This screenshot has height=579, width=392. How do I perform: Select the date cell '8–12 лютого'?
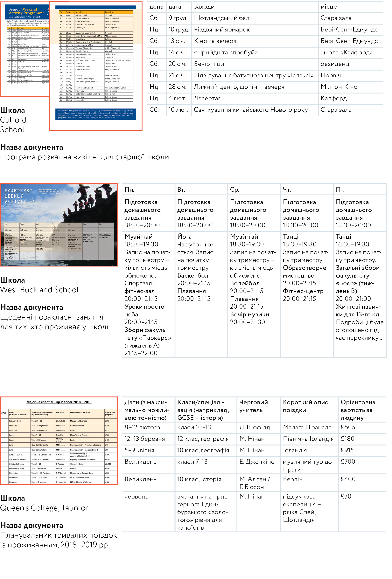coord(142,428)
